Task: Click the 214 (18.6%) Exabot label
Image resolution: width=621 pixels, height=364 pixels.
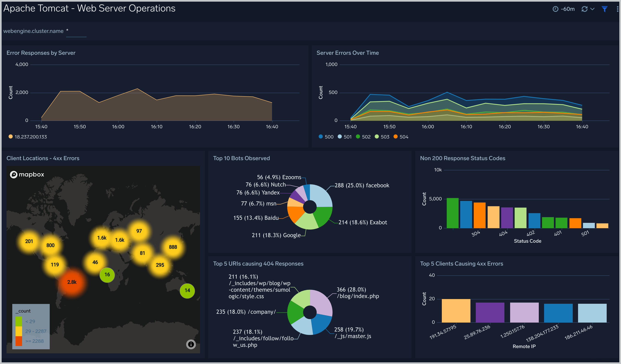Action: (x=362, y=222)
